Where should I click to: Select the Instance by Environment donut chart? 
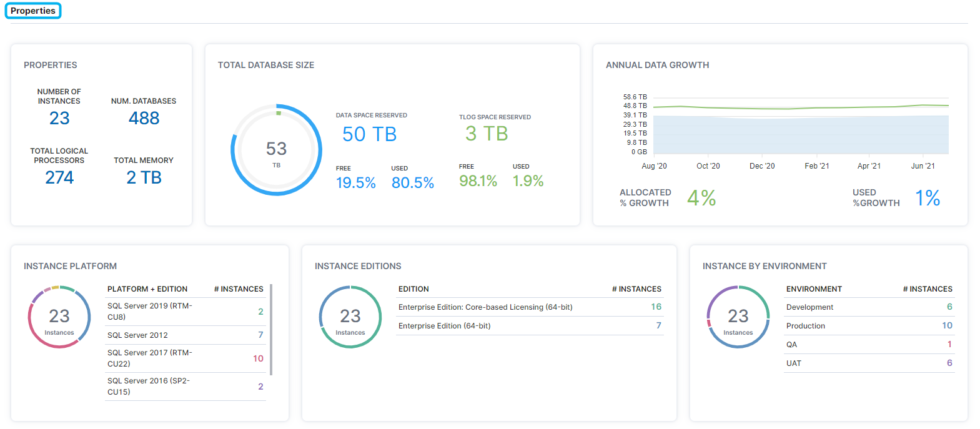point(738,317)
